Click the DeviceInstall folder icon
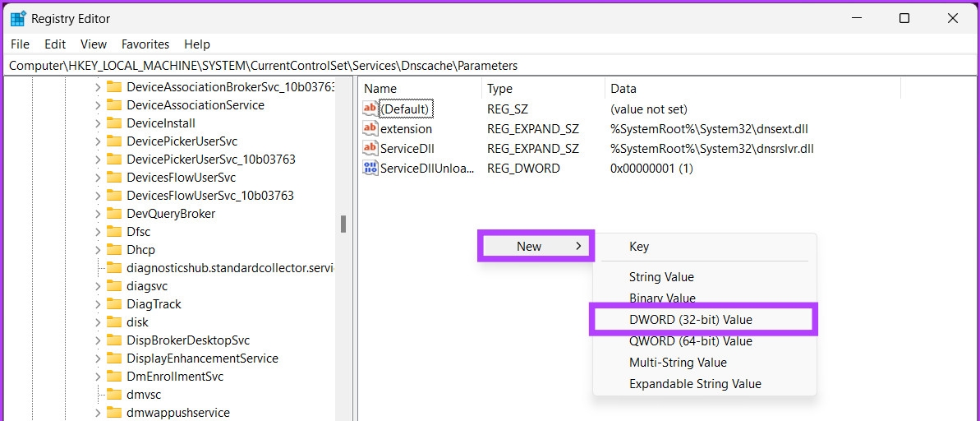Image resolution: width=980 pixels, height=421 pixels. coord(114,123)
